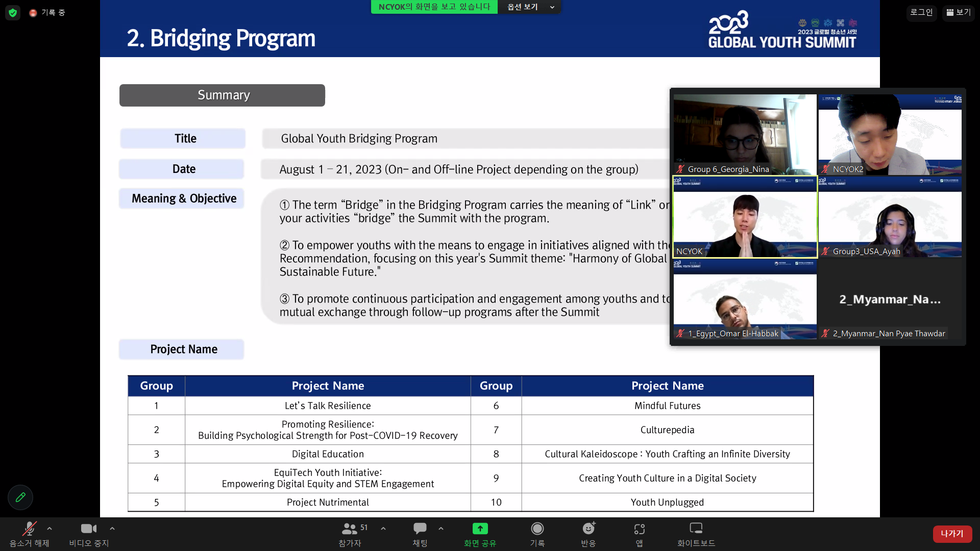Image resolution: width=980 pixels, height=551 pixels.
Task: Click the green share screen icon
Action: pyautogui.click(x=480, y=529)
